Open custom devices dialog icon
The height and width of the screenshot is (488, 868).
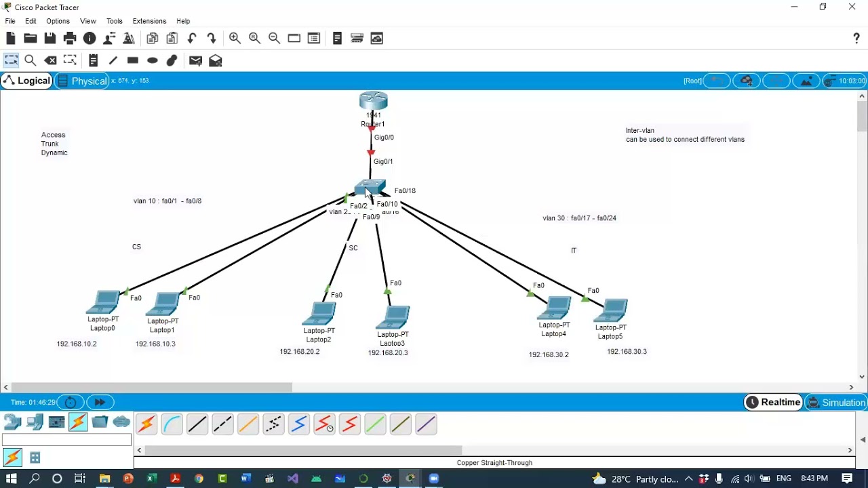point(313,39)
